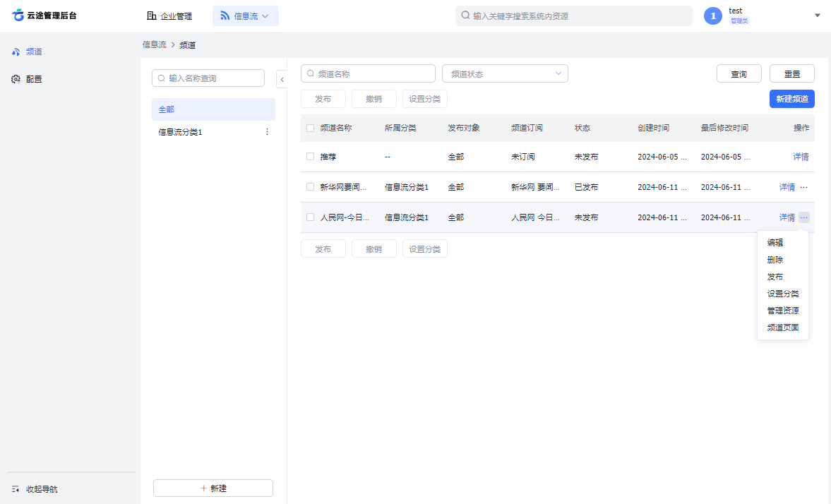Select the 全部 category
The height and width of the screenshot is (504, 831).
pyautogui.click(x=214, y=109)
